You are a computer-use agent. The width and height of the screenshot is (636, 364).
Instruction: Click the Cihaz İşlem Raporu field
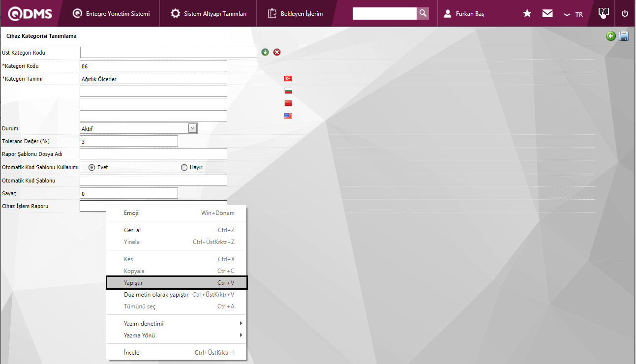(x=153, y=206)
